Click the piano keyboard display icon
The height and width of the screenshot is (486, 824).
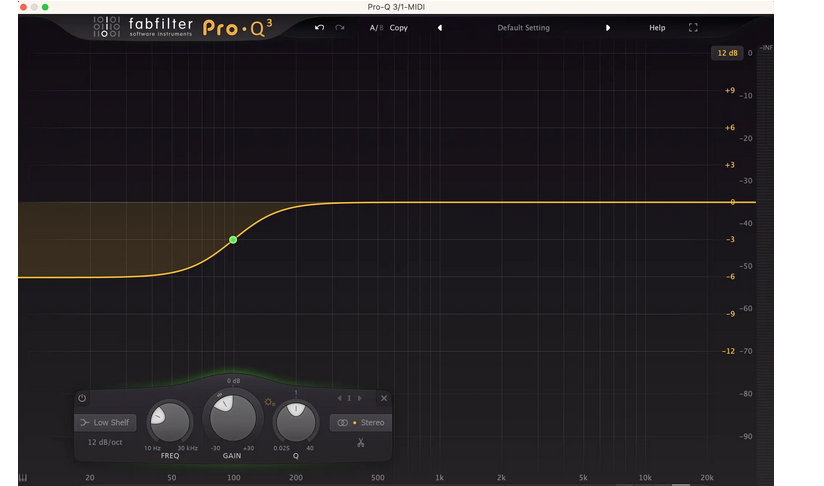23,478
